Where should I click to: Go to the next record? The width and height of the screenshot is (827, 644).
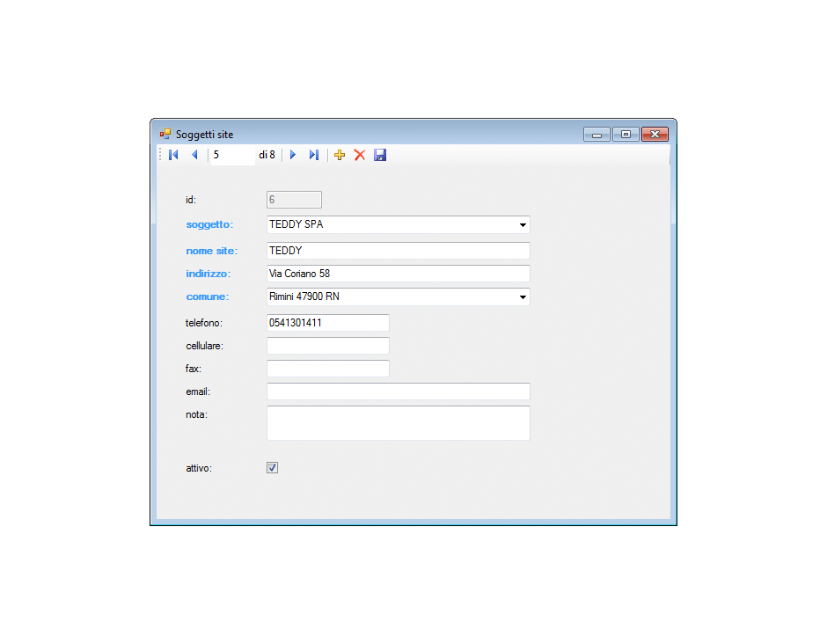click(x=293, y=155)
